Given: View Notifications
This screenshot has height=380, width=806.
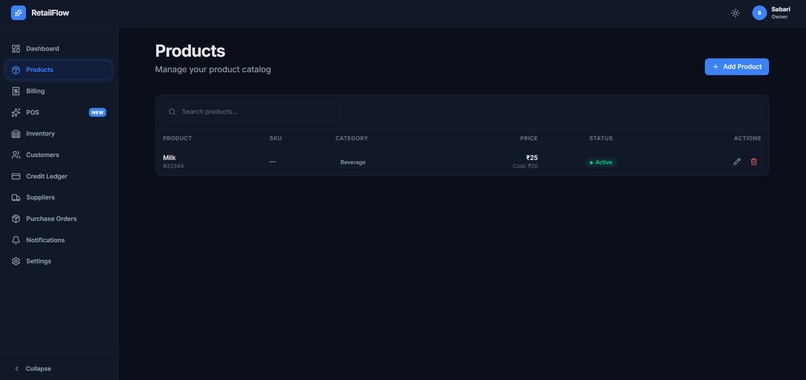Looking at the screenshot, I should tap(59, 240).
